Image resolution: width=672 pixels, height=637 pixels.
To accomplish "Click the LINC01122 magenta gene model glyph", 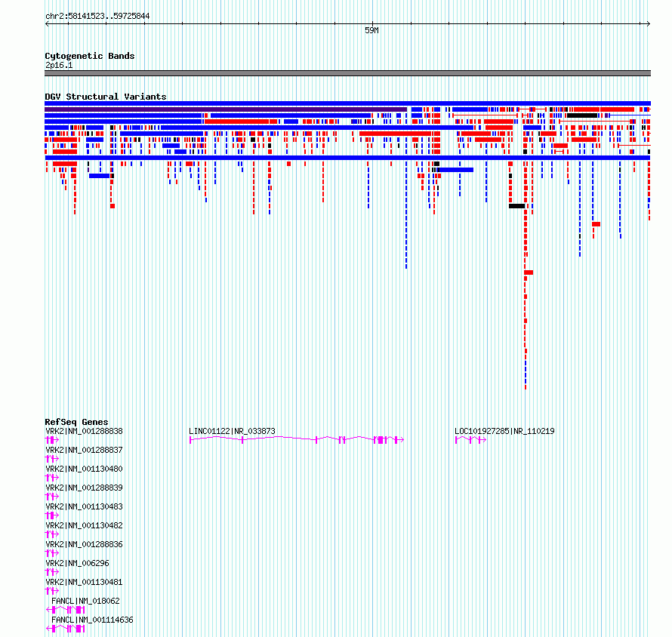I will tap(297, 440).
